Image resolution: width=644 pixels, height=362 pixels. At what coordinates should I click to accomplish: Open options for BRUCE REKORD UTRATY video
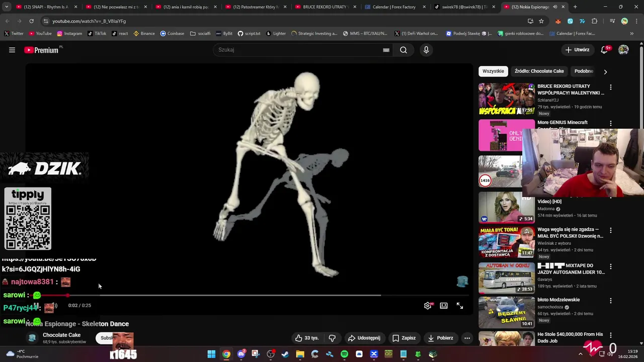(x=610, y=87)
